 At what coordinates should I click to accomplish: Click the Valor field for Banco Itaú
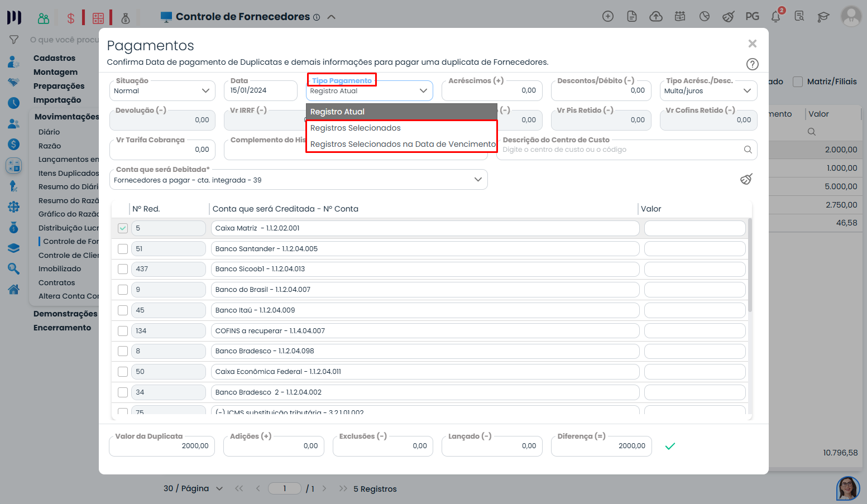(694, 310)
